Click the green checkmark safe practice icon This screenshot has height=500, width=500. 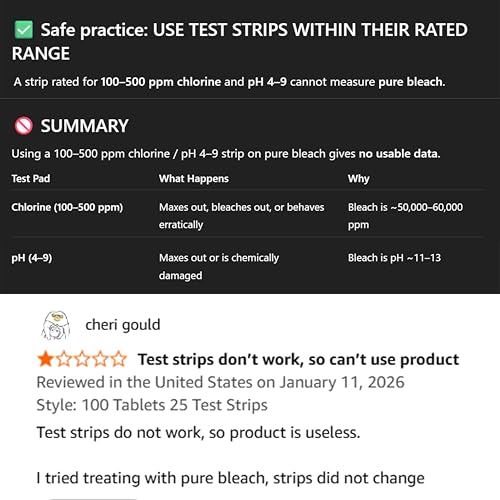click(24, 30)
